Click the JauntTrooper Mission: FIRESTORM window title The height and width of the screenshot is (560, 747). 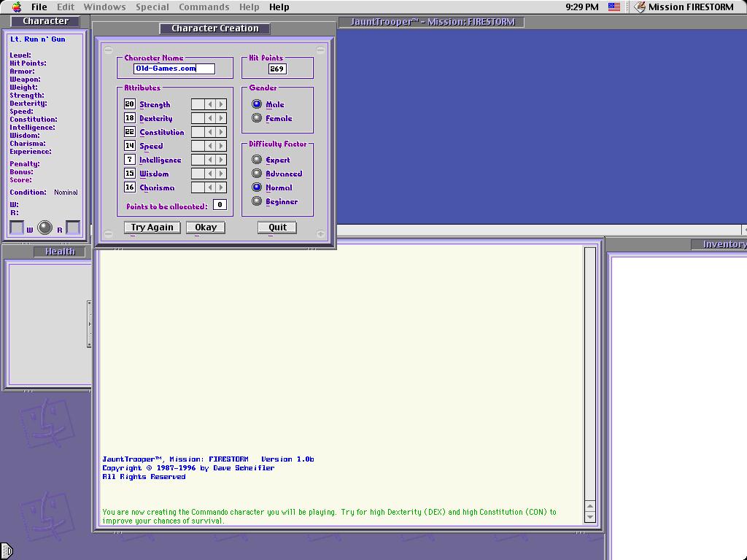click(433, 22)
